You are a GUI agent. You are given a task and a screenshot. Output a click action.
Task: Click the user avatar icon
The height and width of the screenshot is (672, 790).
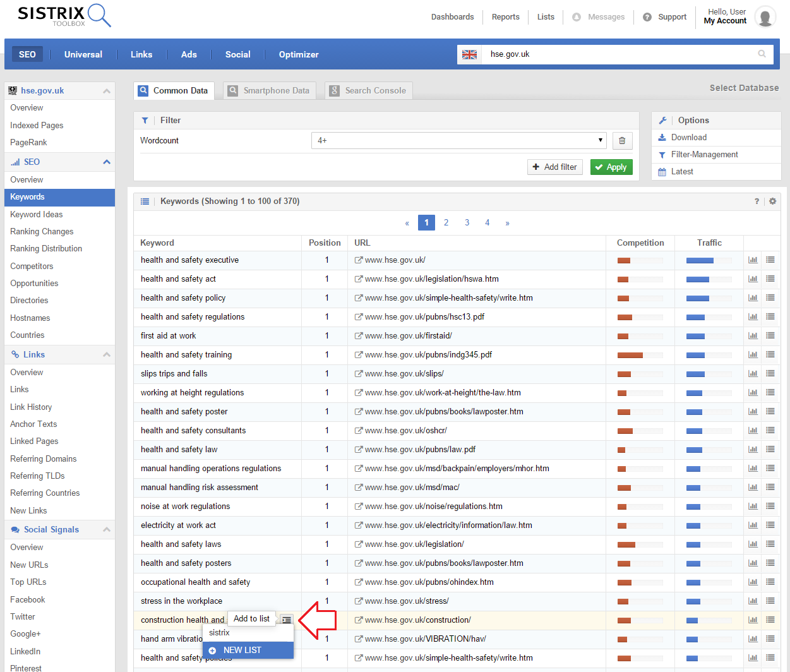point(765,17)
